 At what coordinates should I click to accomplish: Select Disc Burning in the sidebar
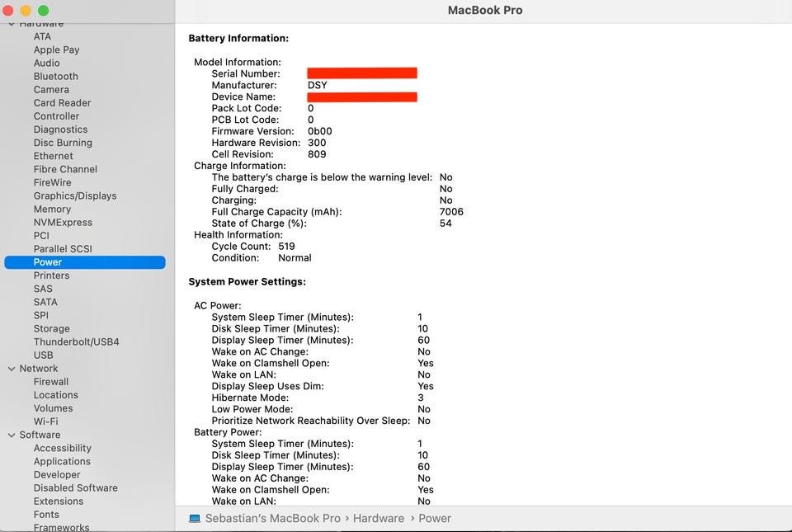[x=63, y=143]
